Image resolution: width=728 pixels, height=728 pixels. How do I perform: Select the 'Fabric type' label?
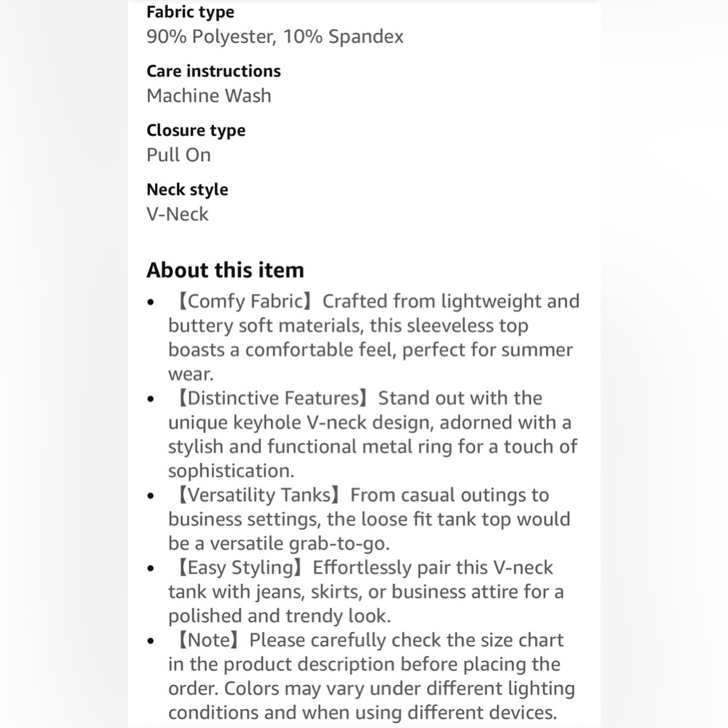190,12
